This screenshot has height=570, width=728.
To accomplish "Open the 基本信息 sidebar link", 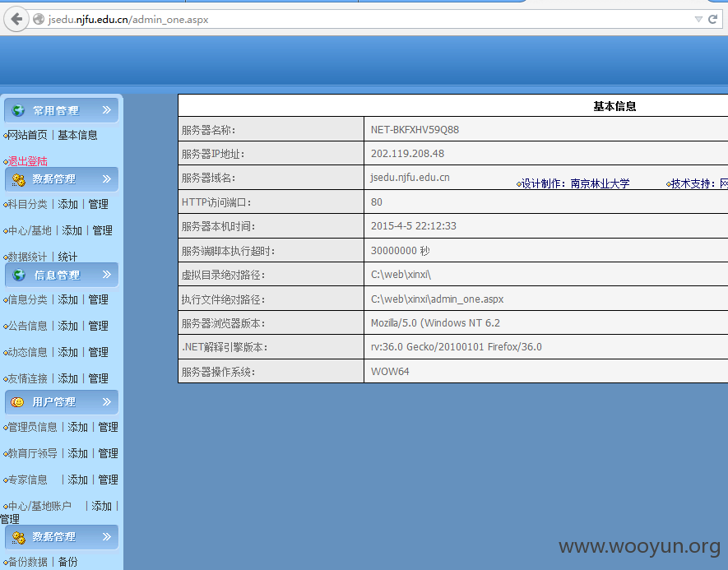I will click(77, 135).
